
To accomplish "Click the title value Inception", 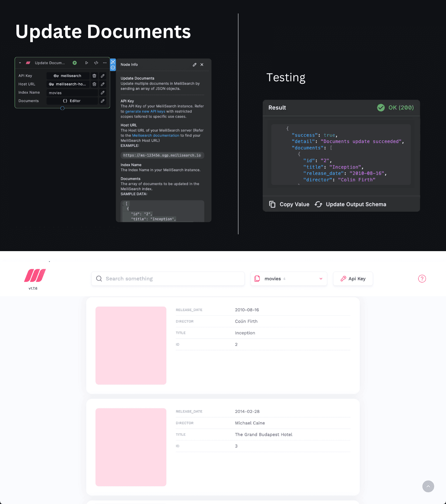I will (x=245, y=333).
